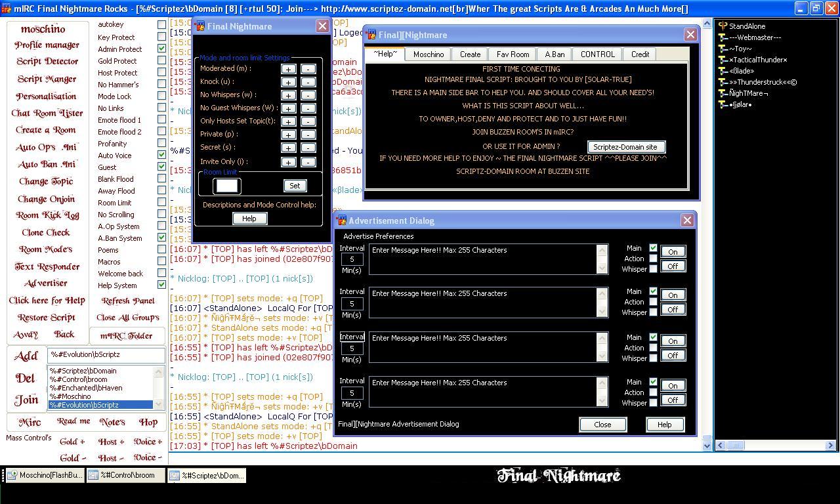Click plus for Private (p) mode
840x504 pixels.
(x=288, y=135)
